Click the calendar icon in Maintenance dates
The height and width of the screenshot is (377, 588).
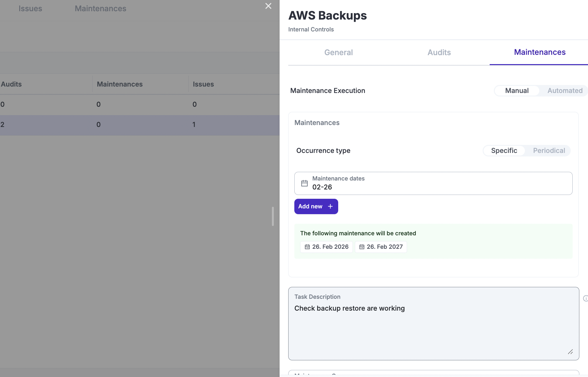pyautogui.click(x=304, y=183)
